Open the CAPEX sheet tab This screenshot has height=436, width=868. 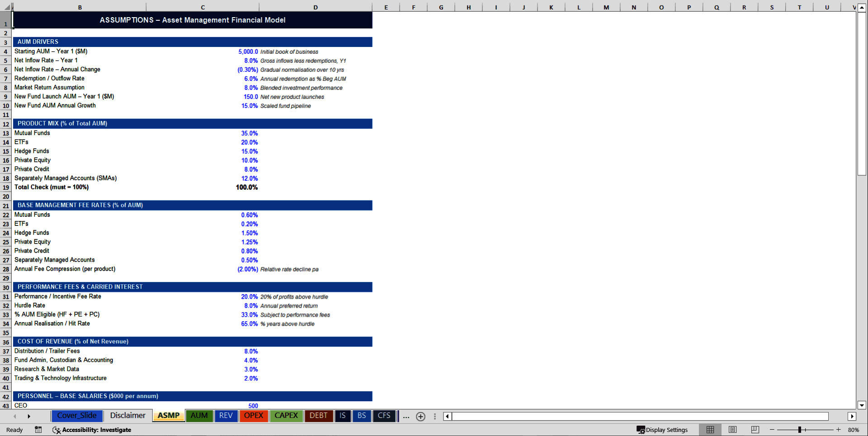tap(286, 416)
